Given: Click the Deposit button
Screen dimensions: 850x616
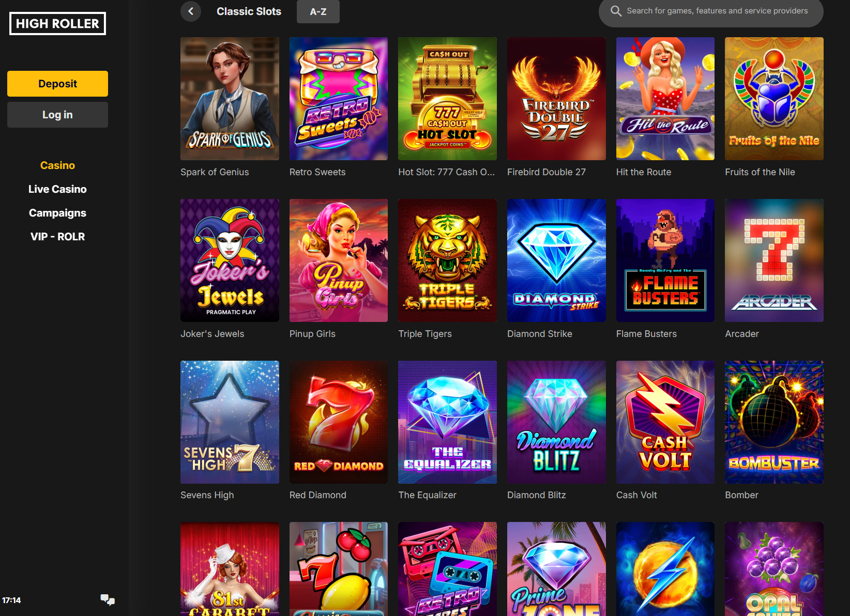Looking at the screenshot, I should [x=57, y=84].
